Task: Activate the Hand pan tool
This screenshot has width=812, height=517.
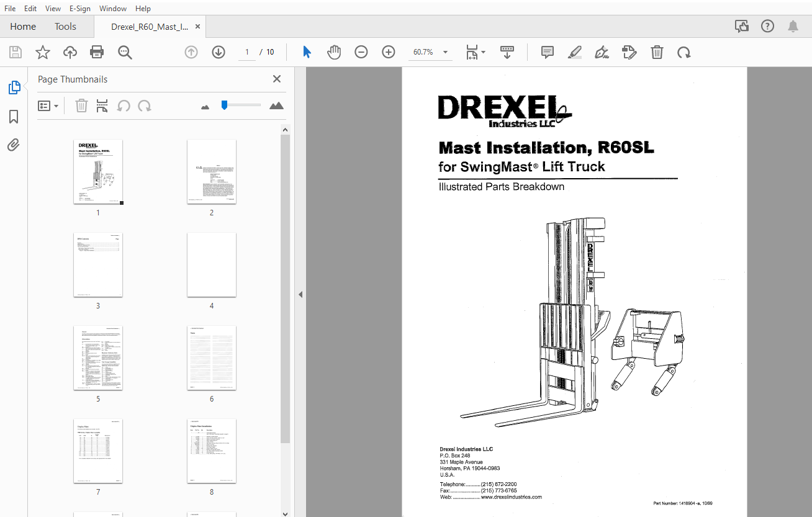Action: (334, 52)
